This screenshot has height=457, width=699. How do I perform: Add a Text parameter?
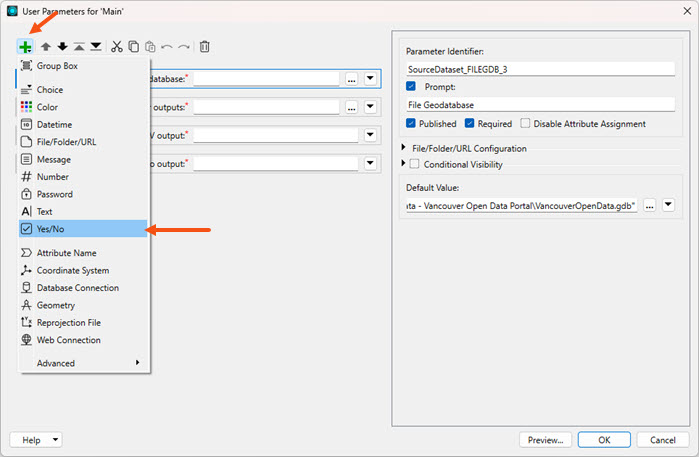tap(82, 211)
